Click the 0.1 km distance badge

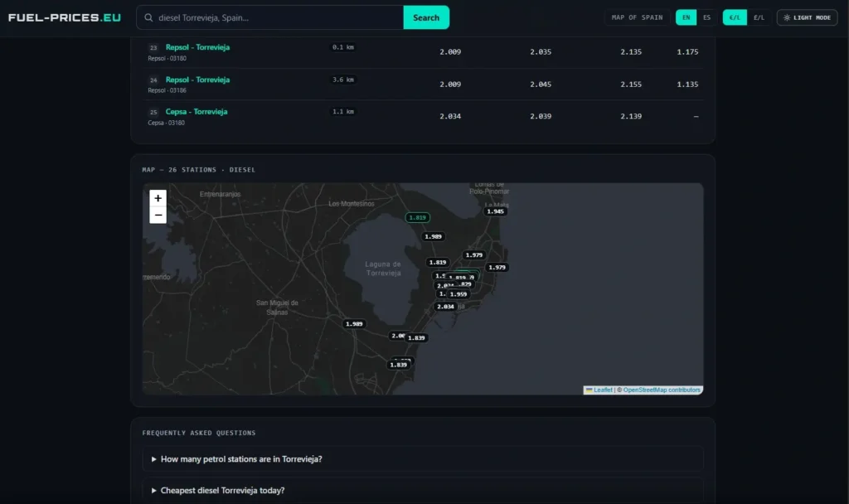[342, 47]
